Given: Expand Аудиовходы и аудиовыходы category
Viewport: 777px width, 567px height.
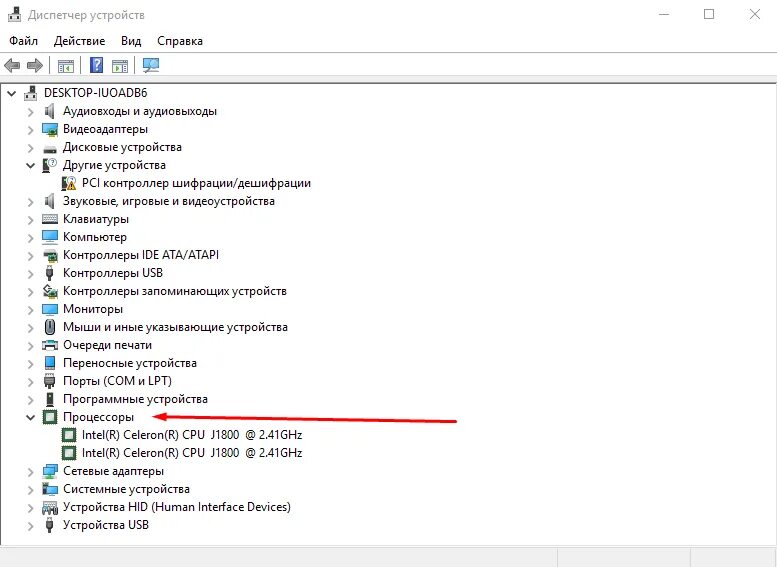Looking at the screenshot, I should [31, 112].
